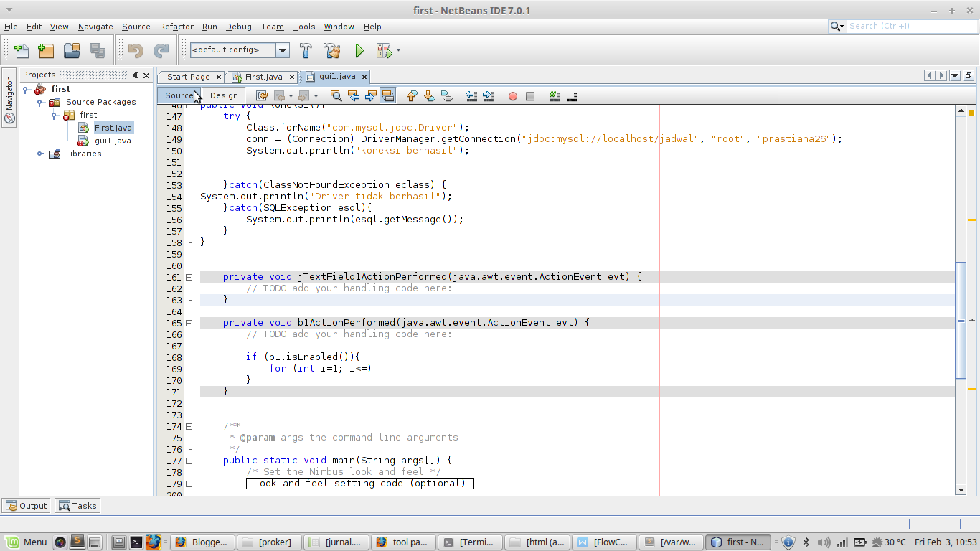Build the project with the hammer icon

coord(306,50)
